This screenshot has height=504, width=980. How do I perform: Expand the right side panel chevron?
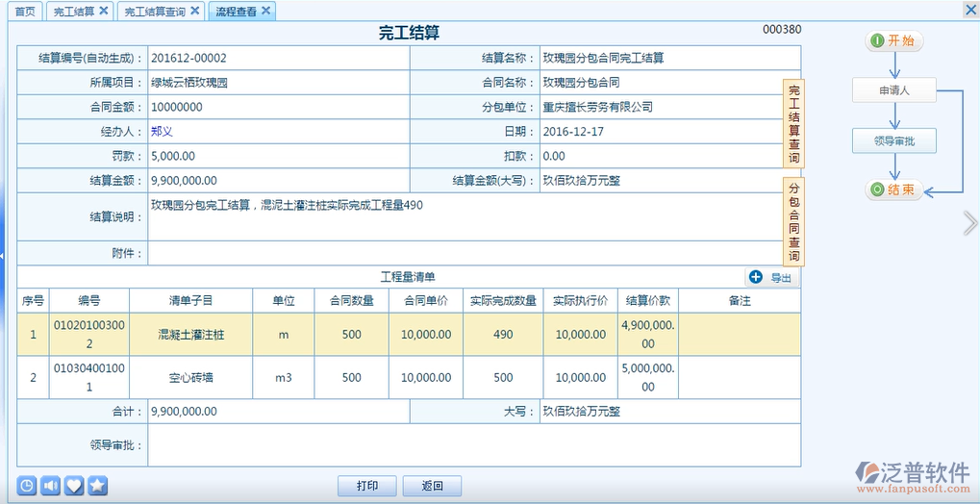970,222
